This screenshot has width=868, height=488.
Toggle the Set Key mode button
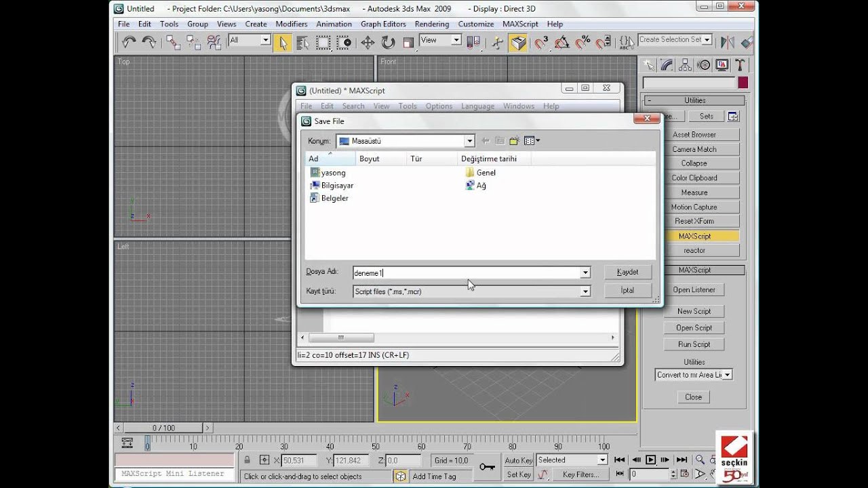[x=519, y=474]
